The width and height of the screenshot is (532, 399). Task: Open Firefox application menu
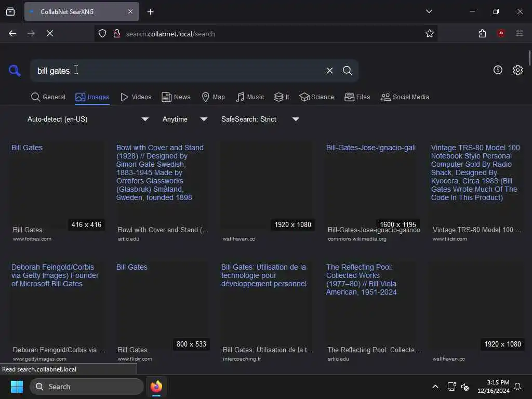[520, 33]
